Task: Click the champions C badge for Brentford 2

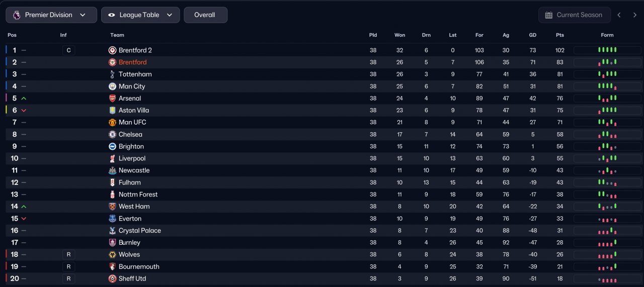Action: 68,50
